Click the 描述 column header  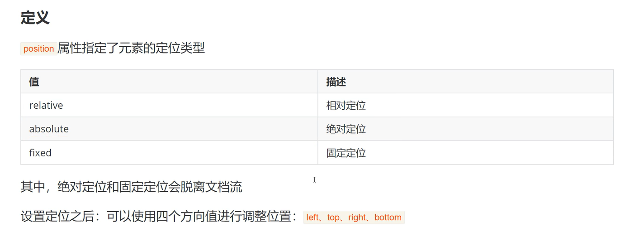coord(336,82)
